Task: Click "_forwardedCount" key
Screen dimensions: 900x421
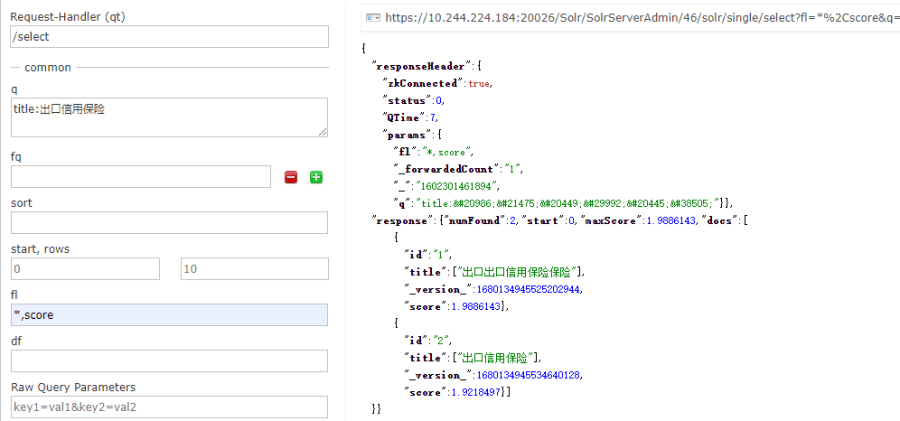Action: (x=444, y=169)
